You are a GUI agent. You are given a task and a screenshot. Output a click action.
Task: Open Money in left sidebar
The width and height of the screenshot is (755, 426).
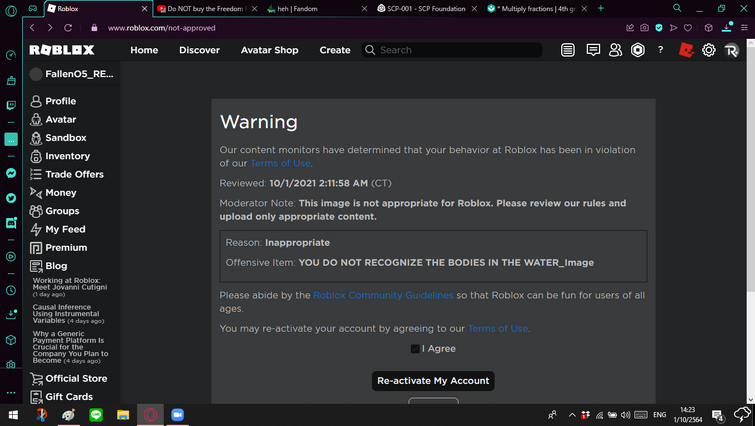coord(53,193)
